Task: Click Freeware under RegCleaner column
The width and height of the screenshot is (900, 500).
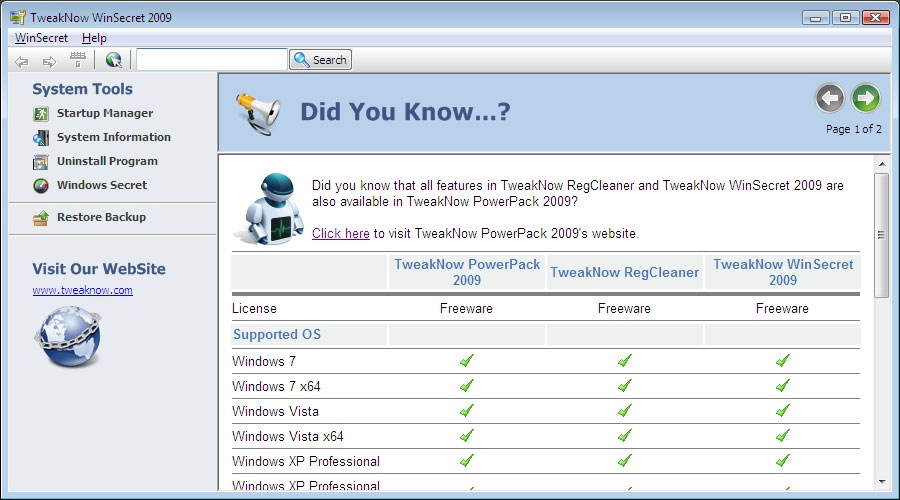Action: [624, 309]
